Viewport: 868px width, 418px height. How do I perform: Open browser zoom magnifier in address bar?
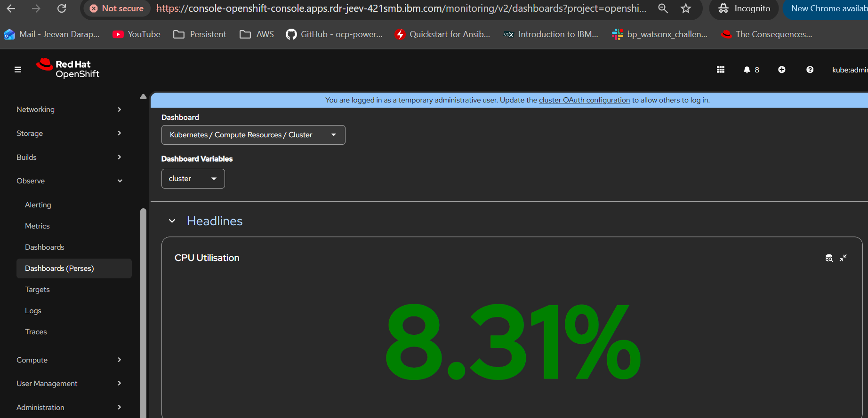point(663,8)
